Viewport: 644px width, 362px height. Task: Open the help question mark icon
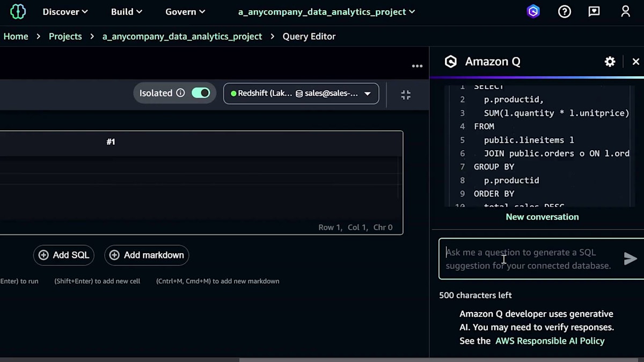coord(564,12)
